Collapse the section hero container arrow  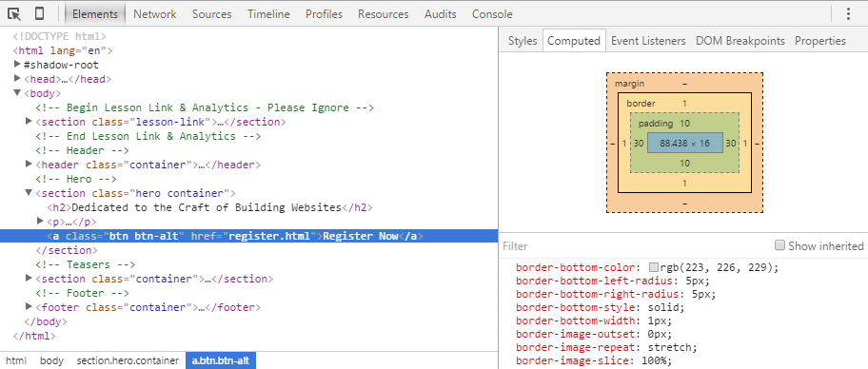[30, 192]
